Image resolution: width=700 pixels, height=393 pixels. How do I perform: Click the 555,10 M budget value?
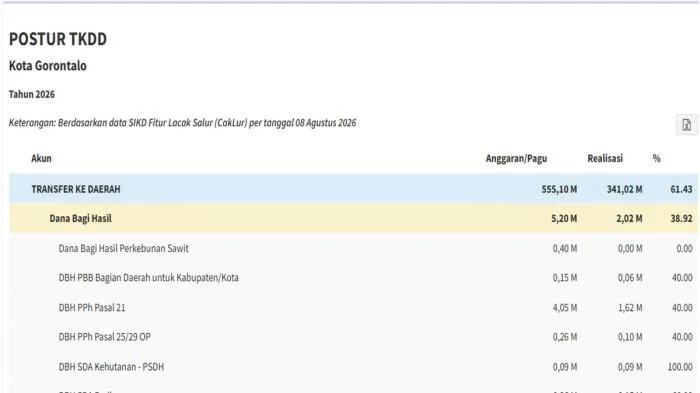[x=559, y=189]
